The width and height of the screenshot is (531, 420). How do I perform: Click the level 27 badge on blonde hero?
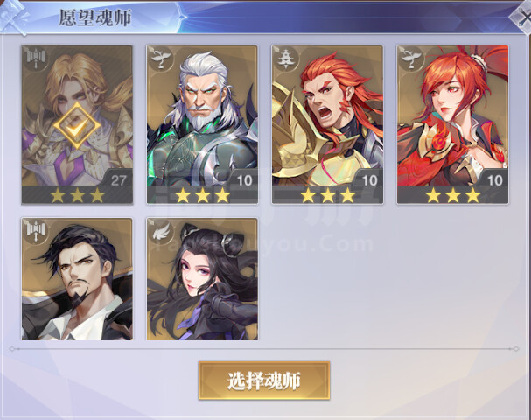[119, 179]
